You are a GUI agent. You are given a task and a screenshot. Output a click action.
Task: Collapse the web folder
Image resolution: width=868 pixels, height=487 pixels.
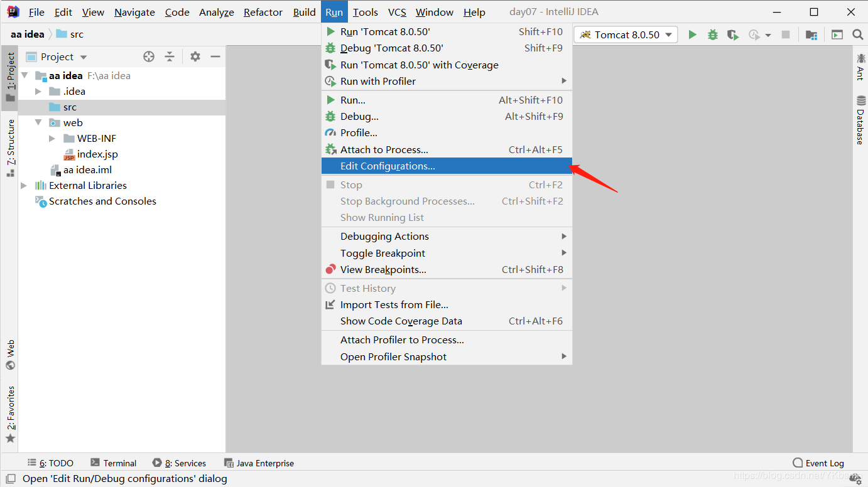(39, 122)
